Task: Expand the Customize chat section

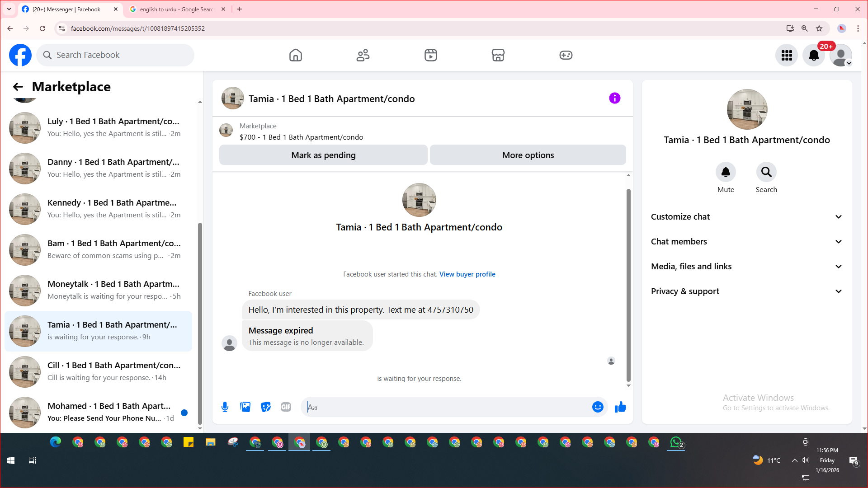Action: pyautogui.click(x=747, y=217)
